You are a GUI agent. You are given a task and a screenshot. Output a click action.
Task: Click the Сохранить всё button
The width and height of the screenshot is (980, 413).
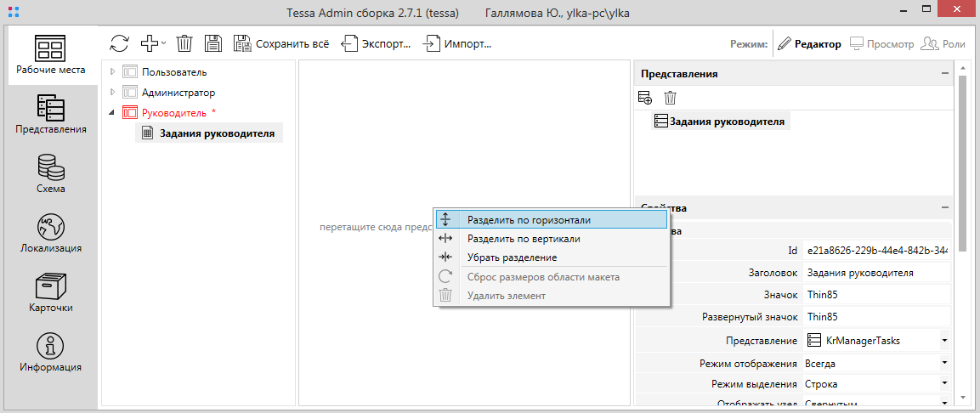coord(281,44)
